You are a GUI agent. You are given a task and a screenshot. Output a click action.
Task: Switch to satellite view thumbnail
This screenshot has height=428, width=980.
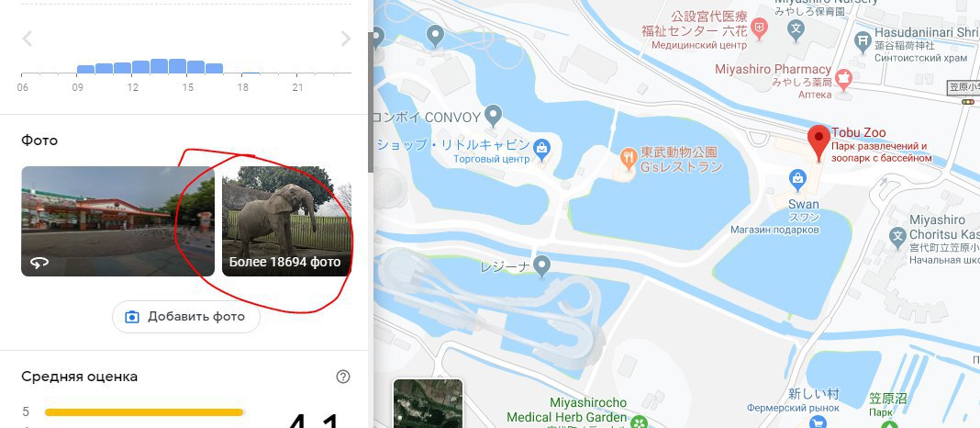coord(429,403)
